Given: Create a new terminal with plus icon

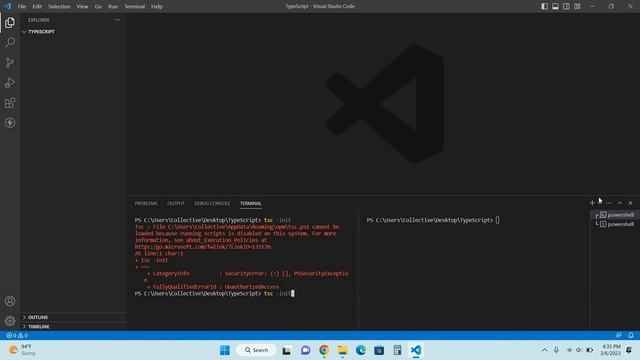Looking at the screenshot, I should [592, 202].
